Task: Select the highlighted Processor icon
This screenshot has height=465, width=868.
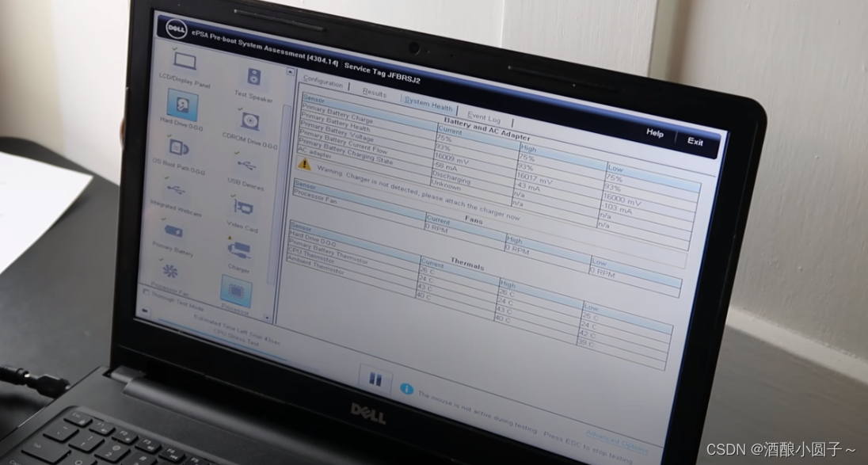Action: 236,292
